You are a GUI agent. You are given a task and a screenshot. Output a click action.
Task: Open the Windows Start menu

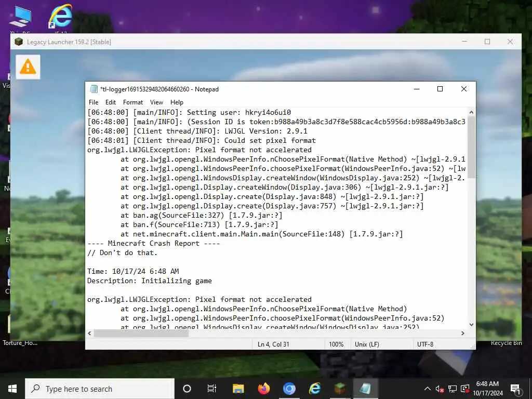(12, 389)
